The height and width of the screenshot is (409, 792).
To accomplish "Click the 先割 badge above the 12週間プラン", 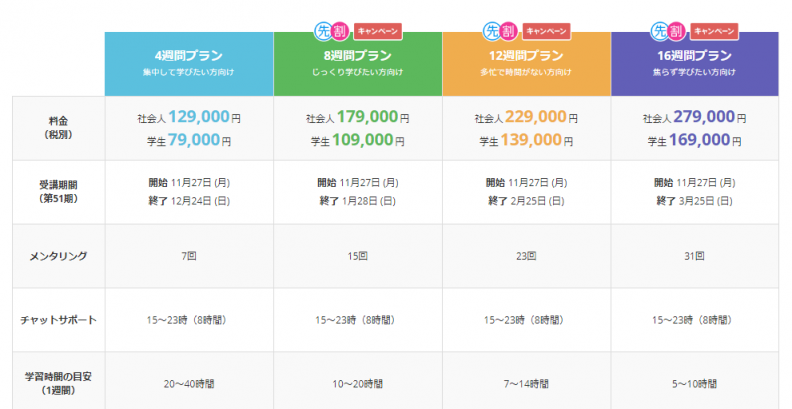I will click(x=500, y=31).
